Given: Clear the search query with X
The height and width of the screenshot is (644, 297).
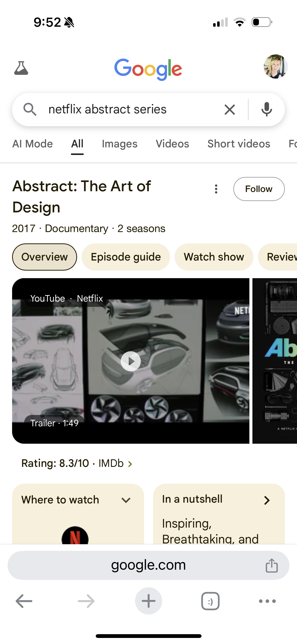Looking at the screenshot, I should [x=230, y=110].
